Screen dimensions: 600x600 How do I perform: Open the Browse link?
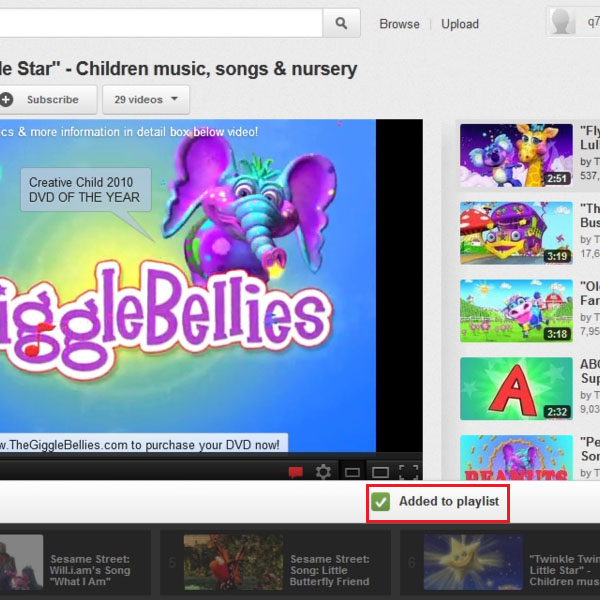coord(399,24)
